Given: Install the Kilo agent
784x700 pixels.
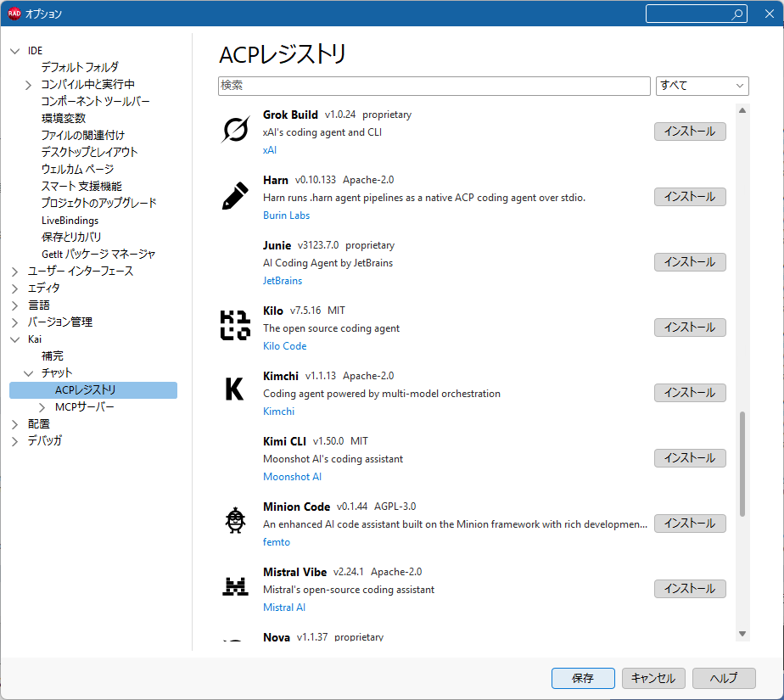Looking at the screenshot, I should click(x=690, y=328).
